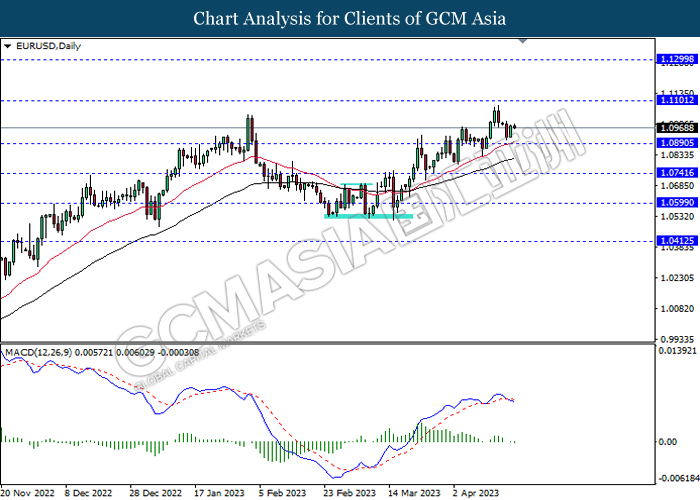Select the Chart Analysis for Clients header title

click(350, 19)
